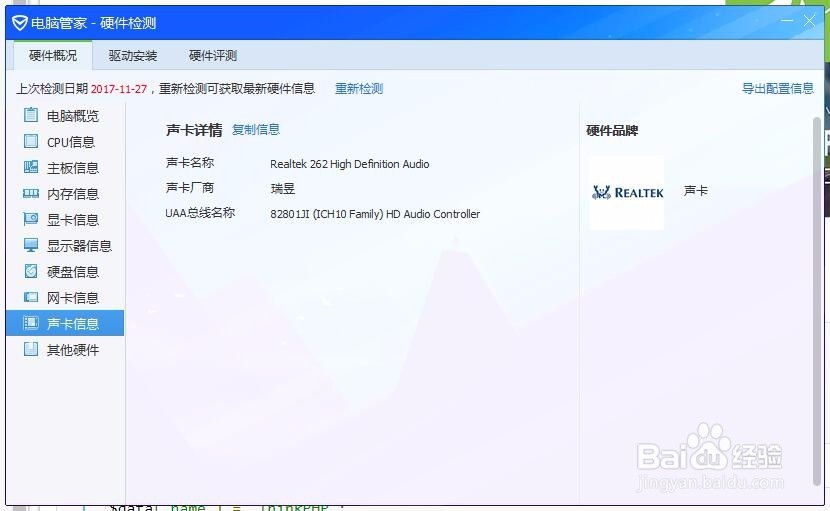The width and height of the screenshot is (830, 511).
Task: Click the 2017-11-27 detection date
Action: tap(119, 88)
